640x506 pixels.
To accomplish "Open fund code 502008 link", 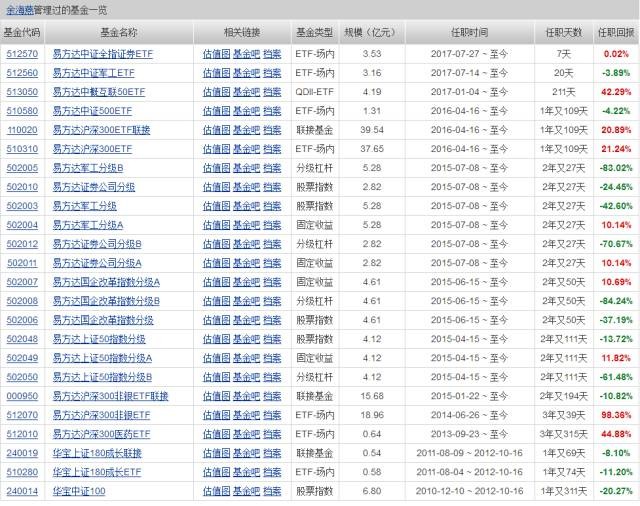I will pos(22,301).
